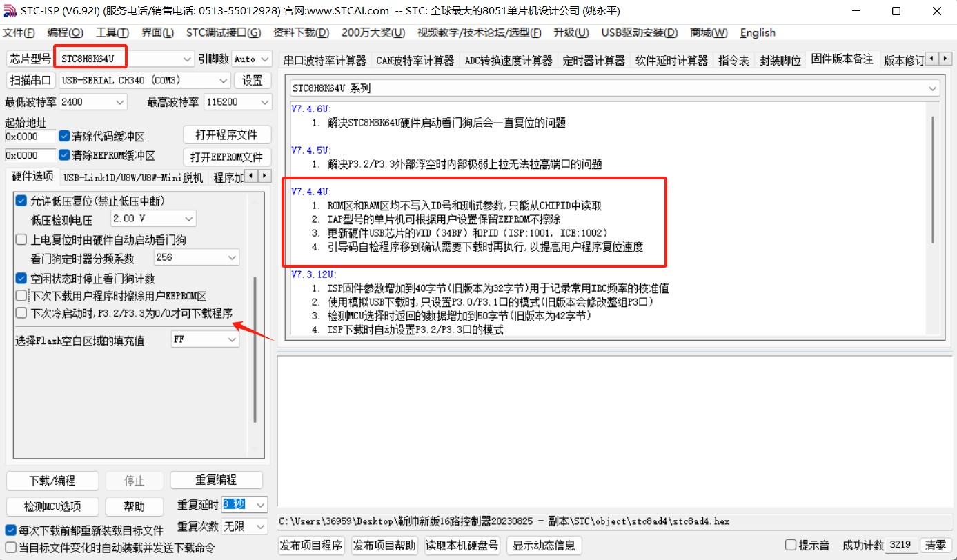957x560 pixels.
Task: Enable the 提示音 checkbox
Action: coord(791,545)
